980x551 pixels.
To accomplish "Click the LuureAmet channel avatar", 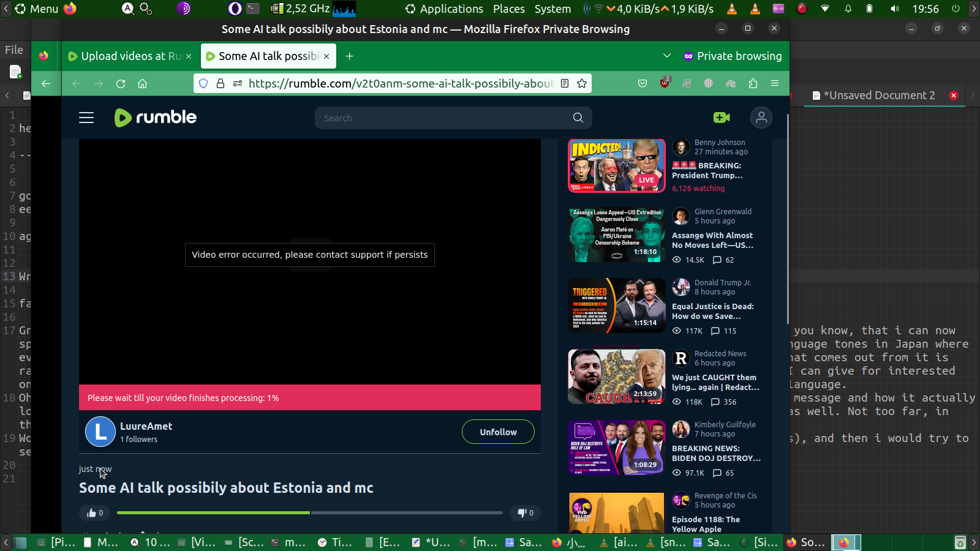I will [100, 432].
